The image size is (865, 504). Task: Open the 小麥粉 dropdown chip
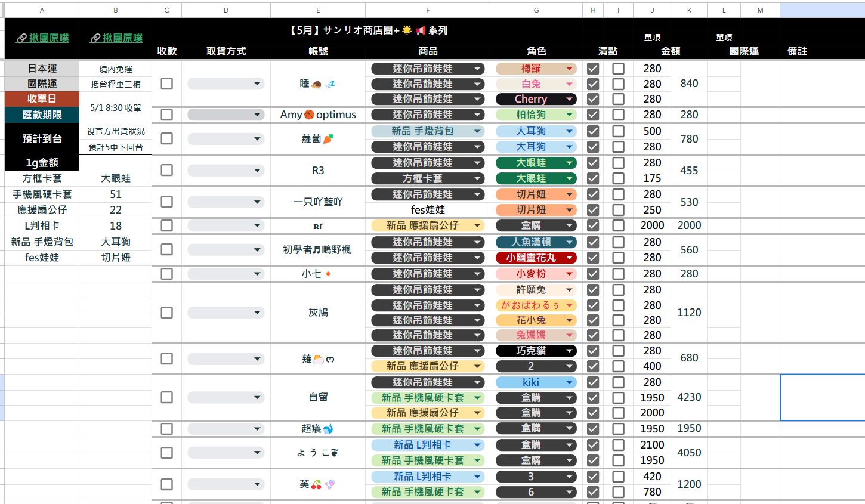(x=536, y=274)
